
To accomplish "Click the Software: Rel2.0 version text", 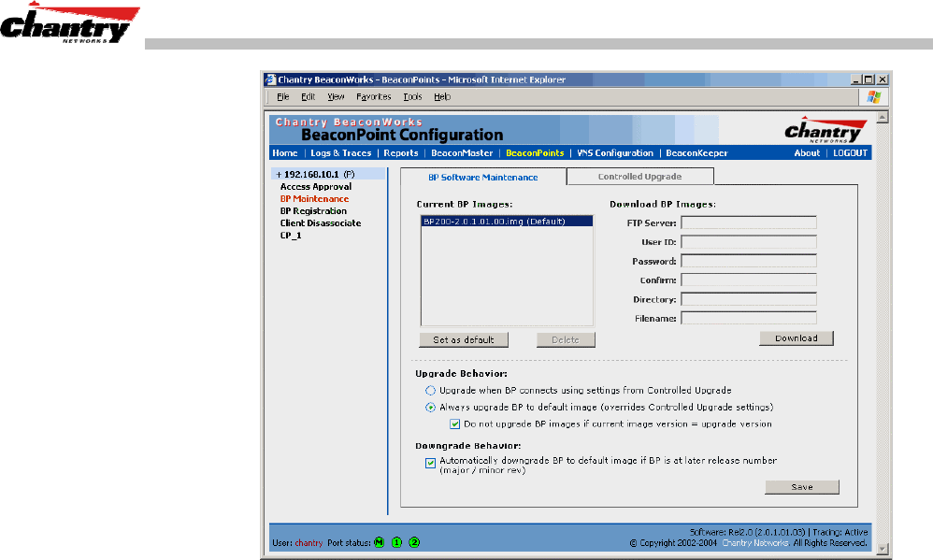I will [747, 532].
